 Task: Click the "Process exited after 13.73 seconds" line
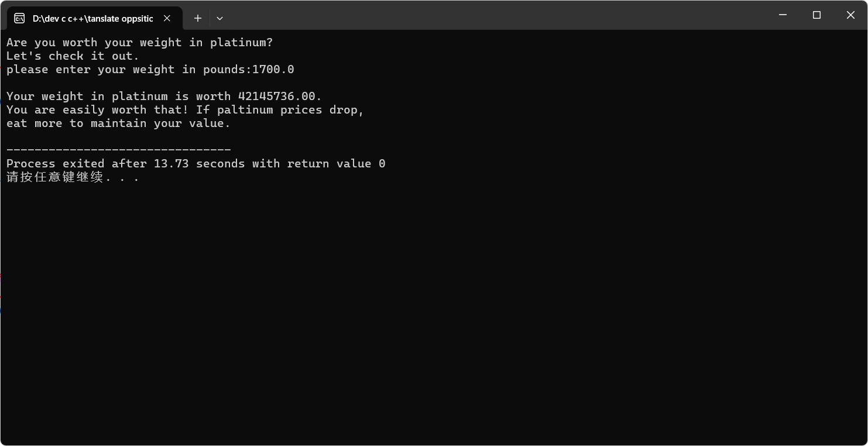pos(195,164)
